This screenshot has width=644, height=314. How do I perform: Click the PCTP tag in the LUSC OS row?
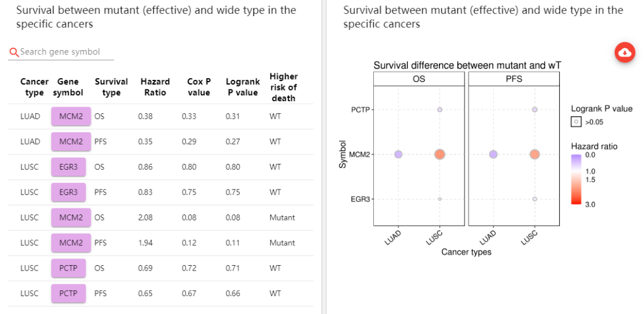tap(69, 268)
